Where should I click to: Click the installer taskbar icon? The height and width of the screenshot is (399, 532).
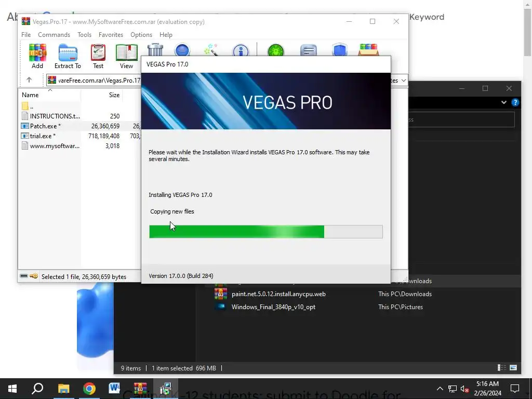pyautogui.click(x=166, y=389)
